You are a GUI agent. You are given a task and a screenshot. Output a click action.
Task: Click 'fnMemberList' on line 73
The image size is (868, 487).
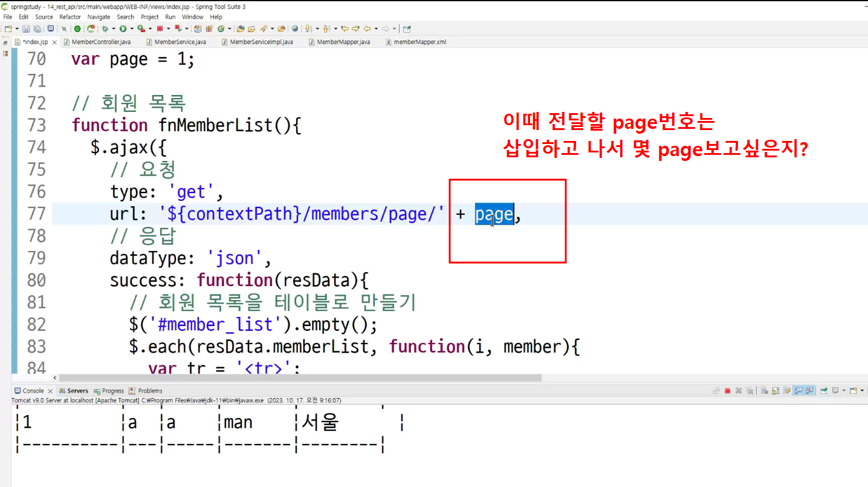[216, 125]
